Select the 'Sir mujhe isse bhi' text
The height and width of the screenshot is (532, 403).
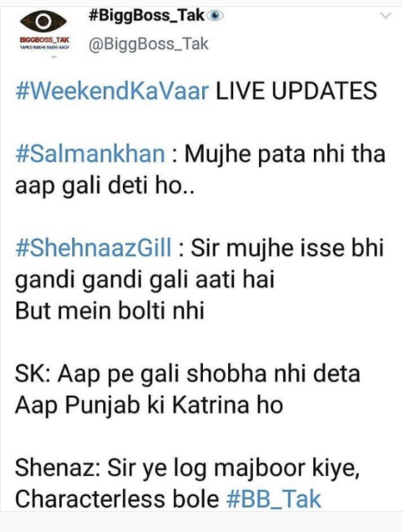(x=287, y=248)
